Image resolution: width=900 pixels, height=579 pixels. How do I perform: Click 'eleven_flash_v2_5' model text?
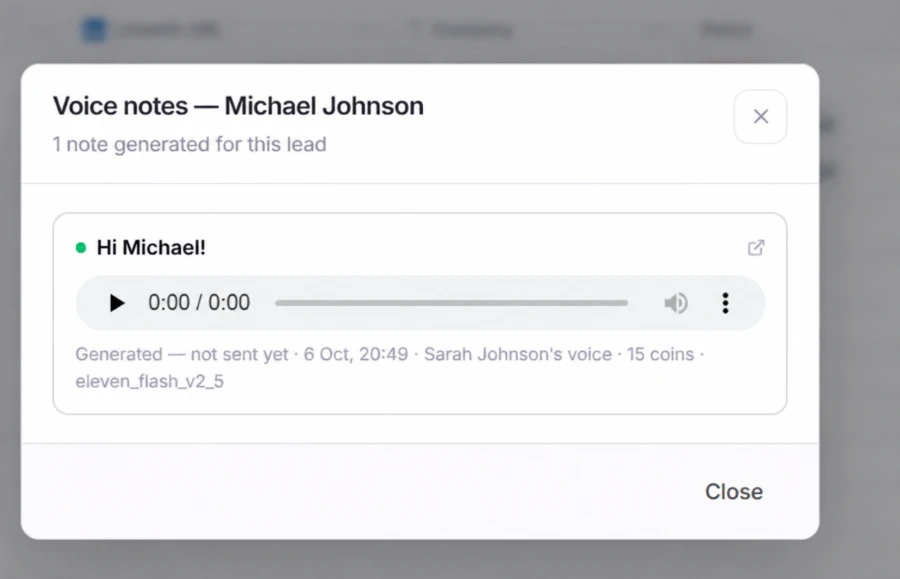click(149, 382)
